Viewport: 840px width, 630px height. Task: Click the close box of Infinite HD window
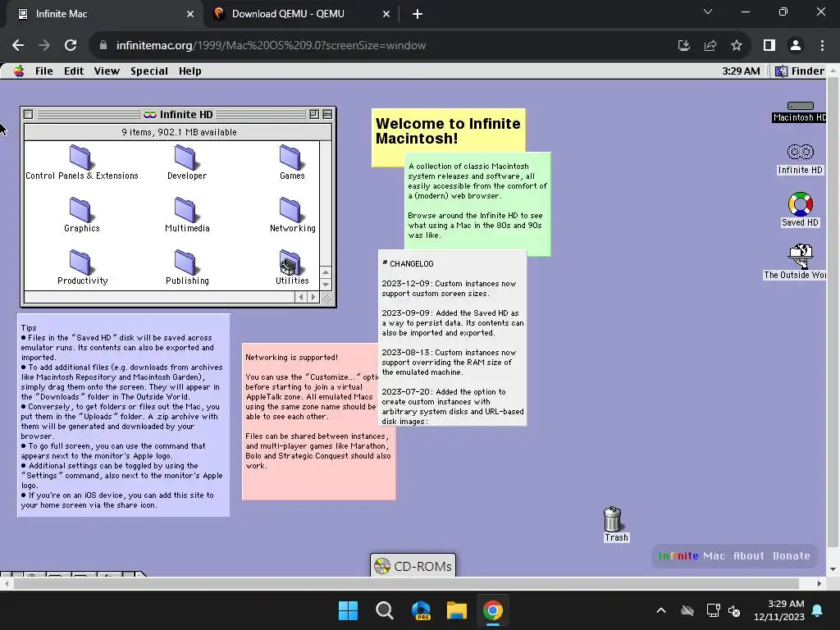pyautogui.click(x=29, y=114)
